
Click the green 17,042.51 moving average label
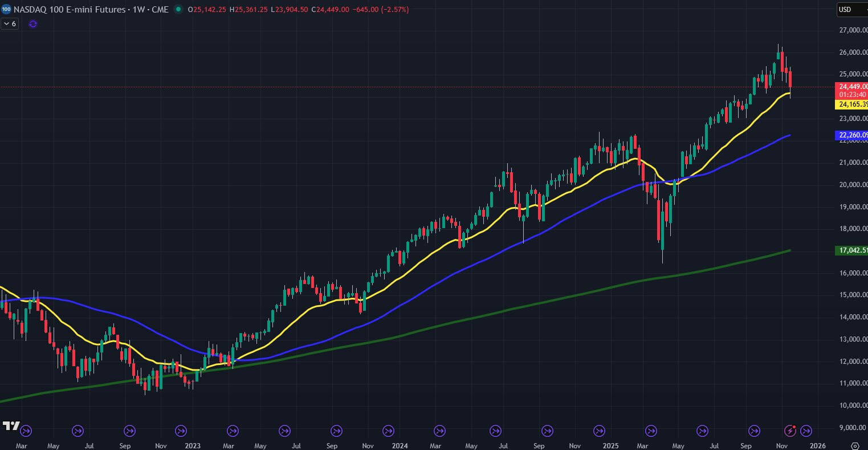(x=851, y=250)
